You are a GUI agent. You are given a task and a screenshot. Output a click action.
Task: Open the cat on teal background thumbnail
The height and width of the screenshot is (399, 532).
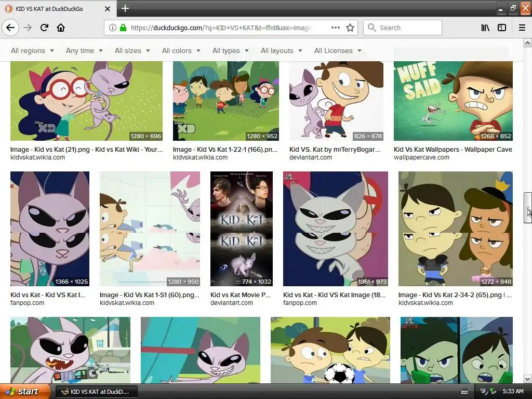click(x=201, y=350)
